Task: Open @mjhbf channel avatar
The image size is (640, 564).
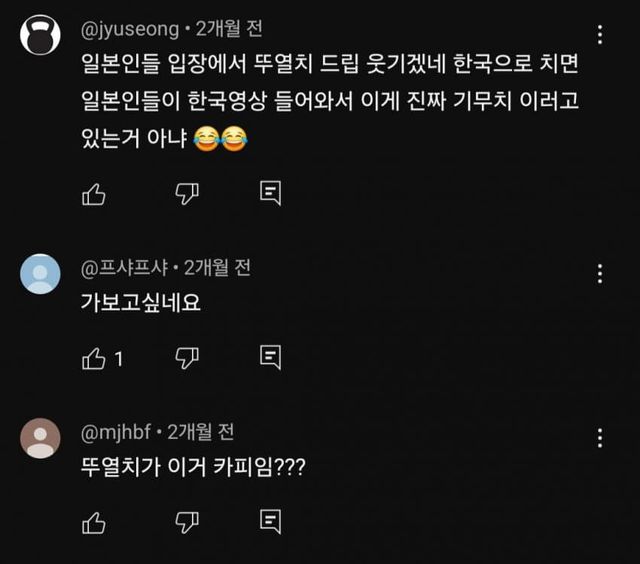Action: pyautogui.click(x=41, y=438)
